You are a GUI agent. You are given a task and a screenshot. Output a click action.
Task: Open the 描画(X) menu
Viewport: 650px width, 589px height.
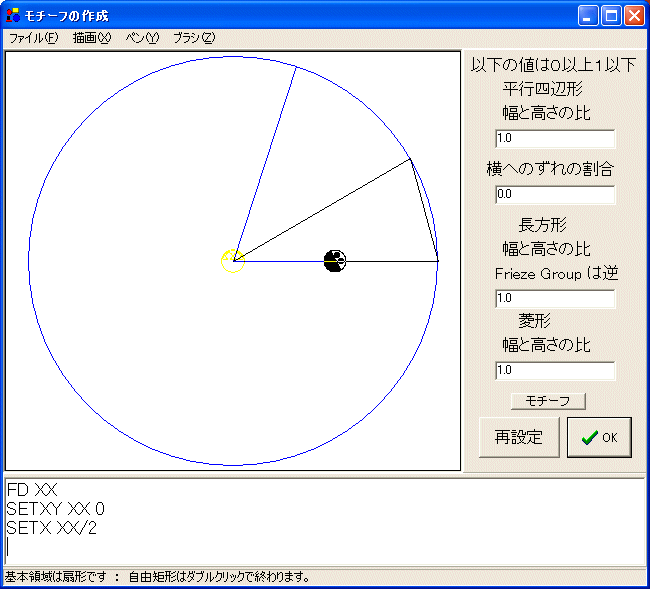92,38
